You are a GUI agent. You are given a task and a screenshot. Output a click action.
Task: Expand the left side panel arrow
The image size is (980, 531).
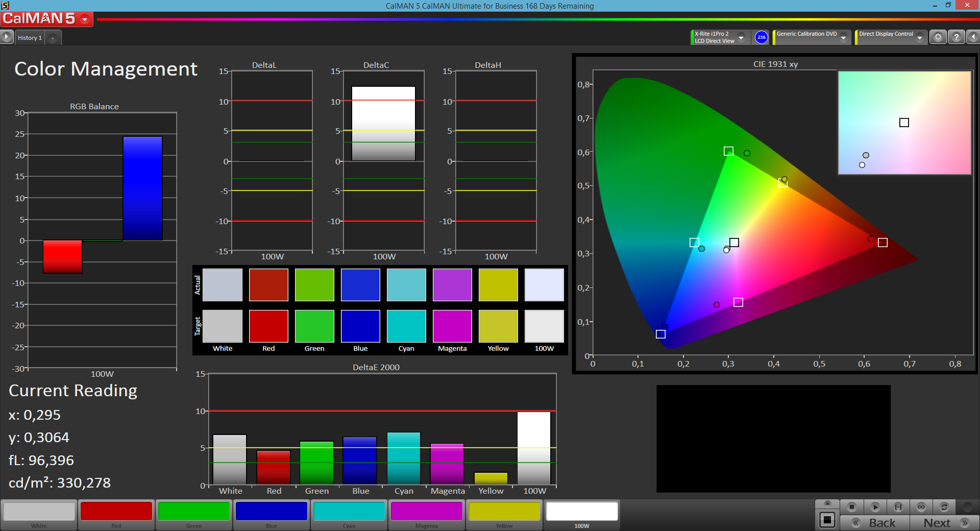click(6, 37)
